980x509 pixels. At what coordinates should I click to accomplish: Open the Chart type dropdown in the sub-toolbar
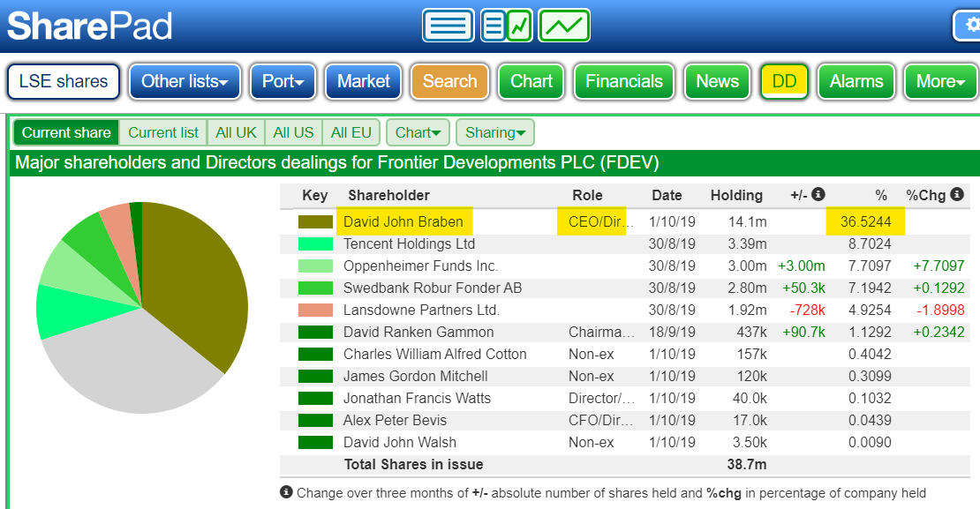click(418, 132)
